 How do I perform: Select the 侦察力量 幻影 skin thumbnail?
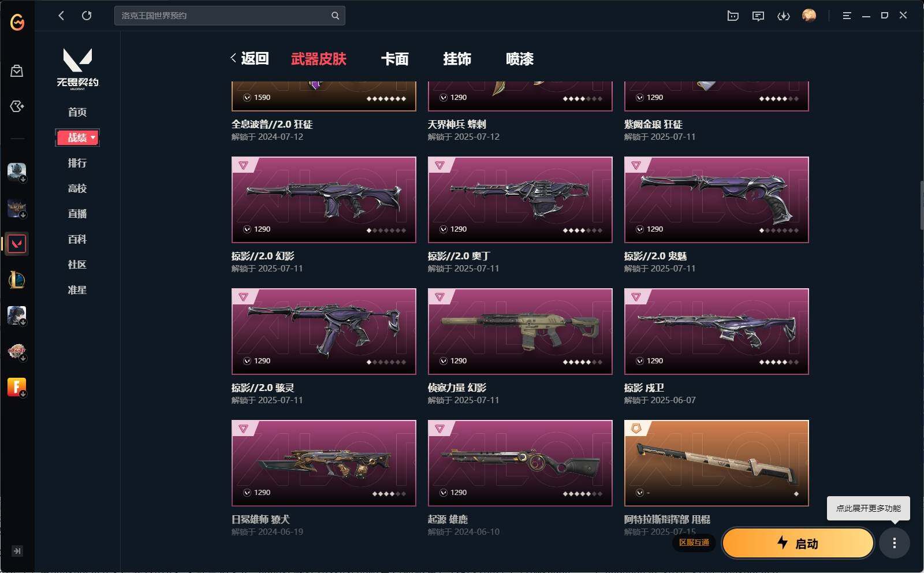pos(520,332)
